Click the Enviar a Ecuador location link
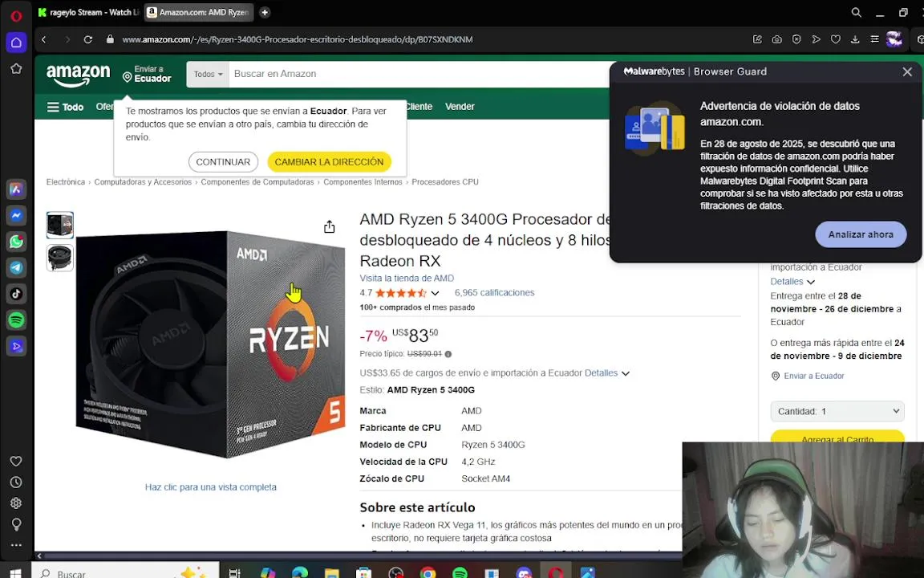This screenshot has height=578, width=924. (813, 376)
